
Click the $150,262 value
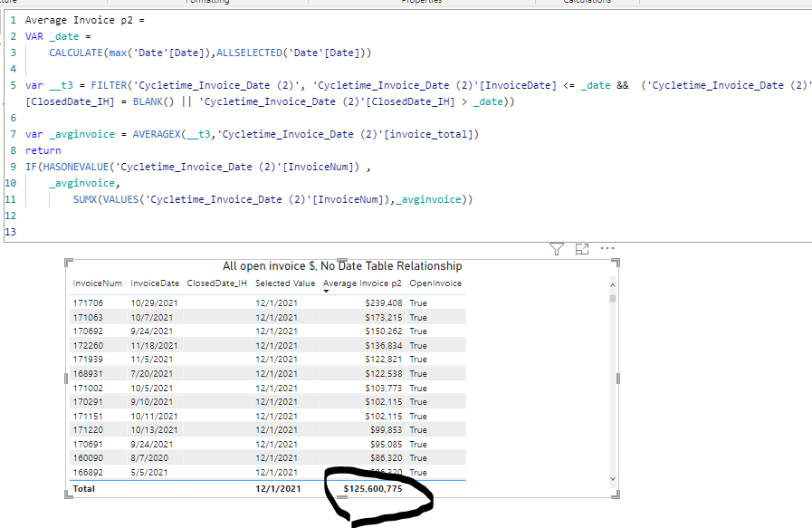click(384, 331)
